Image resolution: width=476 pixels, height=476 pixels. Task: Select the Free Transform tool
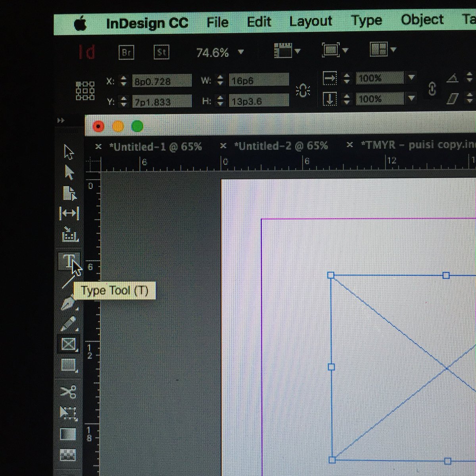tap(68, 413)
